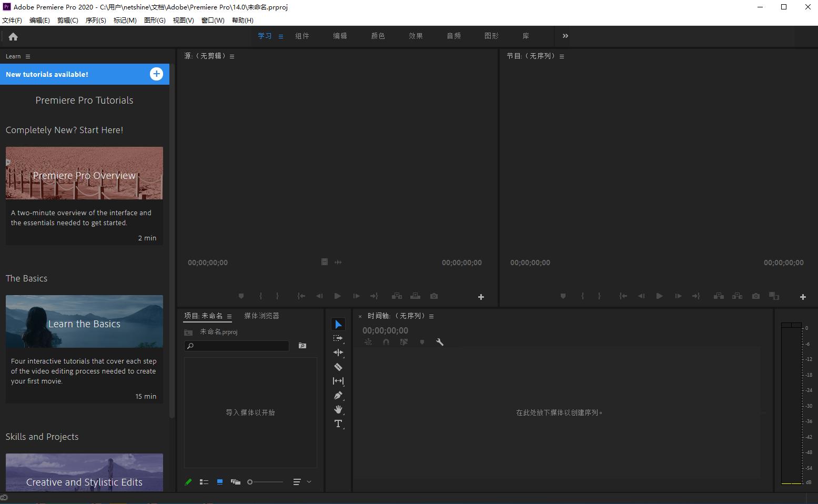Open Learn the Basics tutorial thumbnail

pyautogui.click(x=84, y=321)
